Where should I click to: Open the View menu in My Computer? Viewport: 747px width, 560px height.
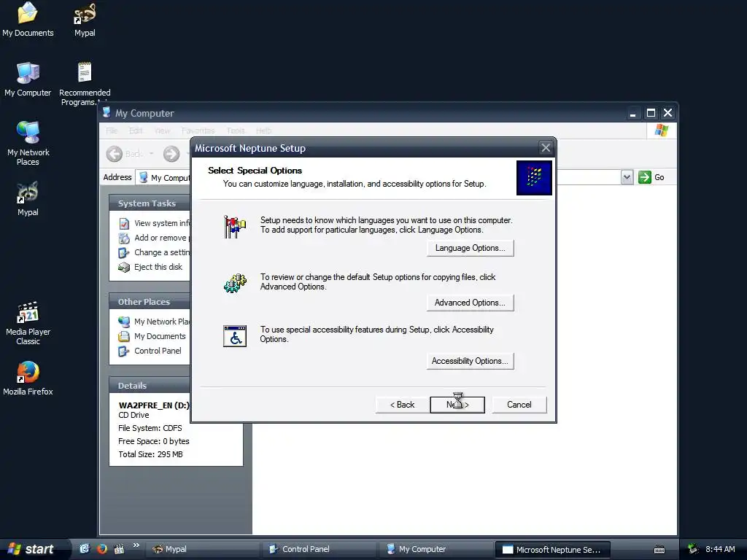(x=162, y=131)
